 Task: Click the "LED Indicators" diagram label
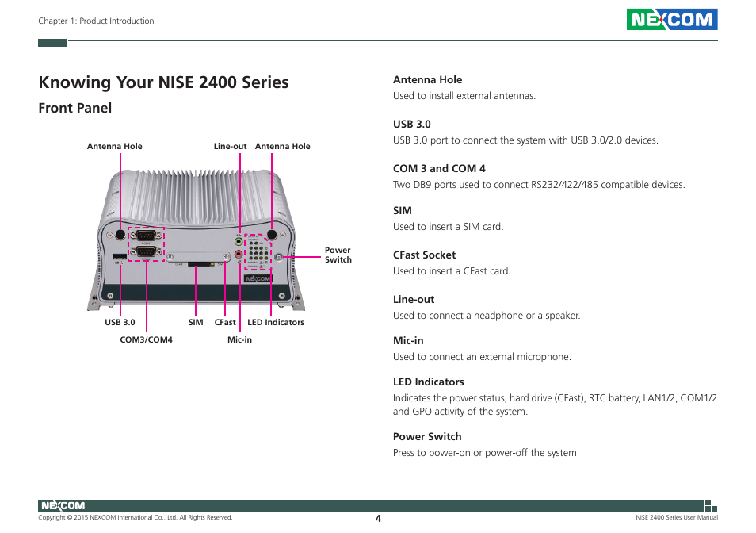click(276, 322)
